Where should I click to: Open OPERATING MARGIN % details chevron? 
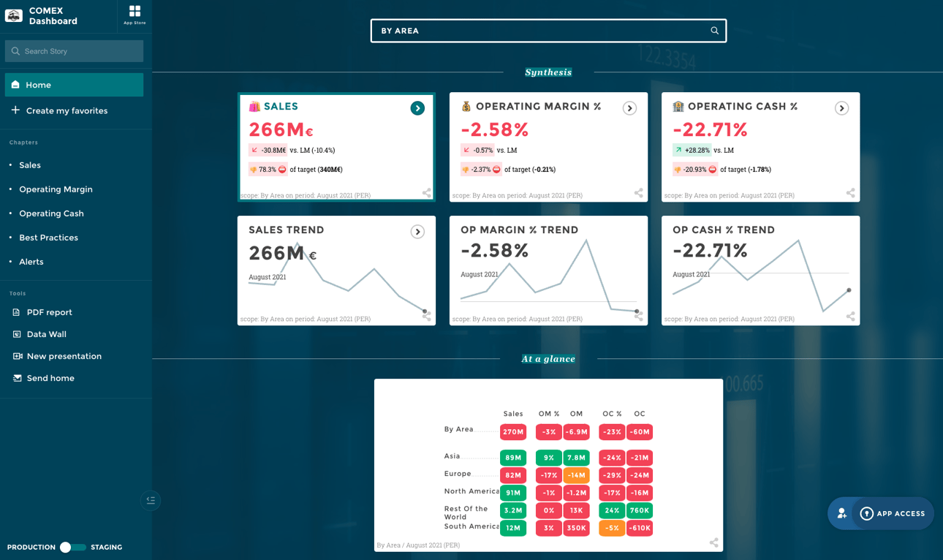pyautogui.click(x=629, y=107)
